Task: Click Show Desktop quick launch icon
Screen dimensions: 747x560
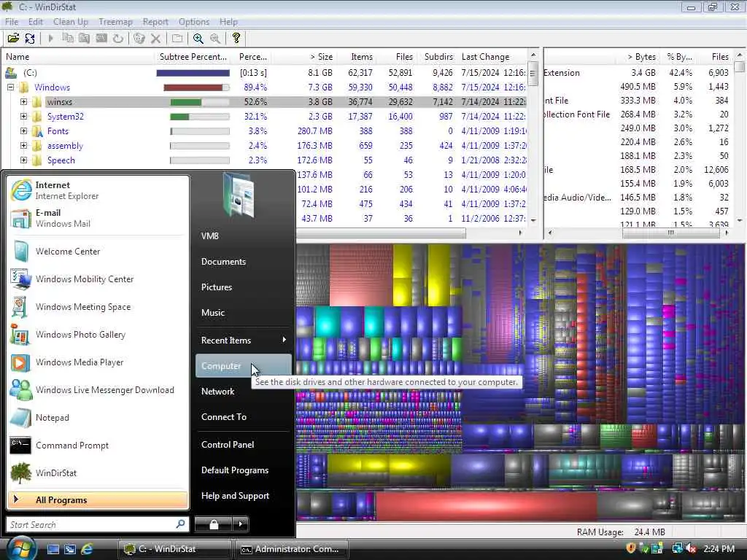Action: [53, 549]
